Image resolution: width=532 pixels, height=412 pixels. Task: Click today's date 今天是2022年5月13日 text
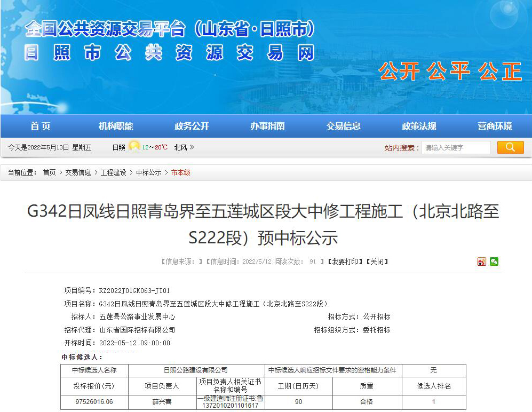point(38,147)
